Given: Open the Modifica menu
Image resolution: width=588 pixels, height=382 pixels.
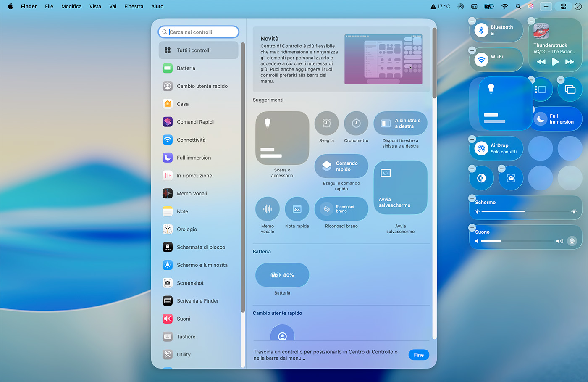Looking at the screenshot, I should click(x=71, y=6).
